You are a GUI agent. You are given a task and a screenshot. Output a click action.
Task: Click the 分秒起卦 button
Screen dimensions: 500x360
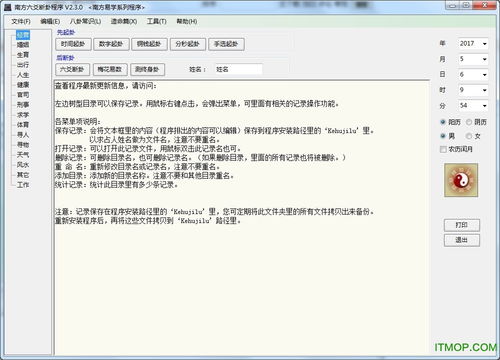coord(188,44)
